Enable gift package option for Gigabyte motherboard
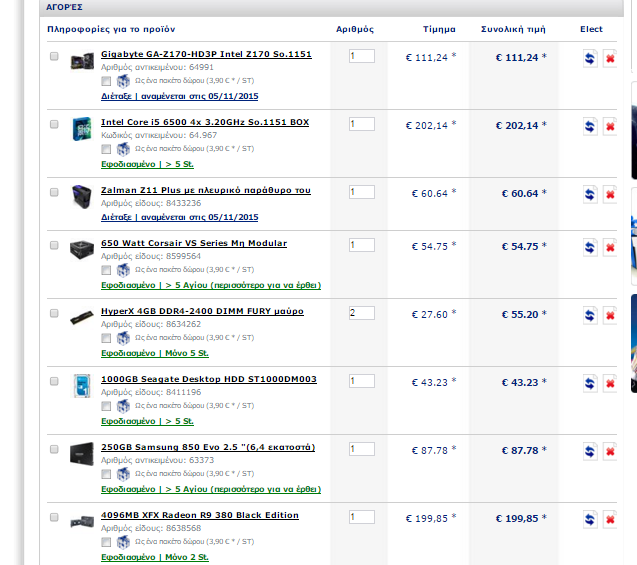 tap(106, 81)
